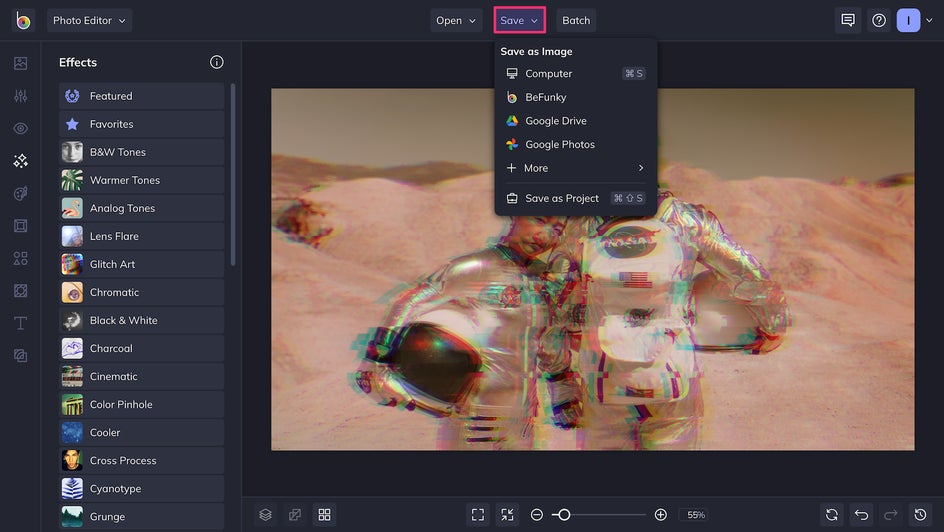Viewport: 944px width, 532px height.
Task: Save image to Google Photos
Action: point(576,144)
